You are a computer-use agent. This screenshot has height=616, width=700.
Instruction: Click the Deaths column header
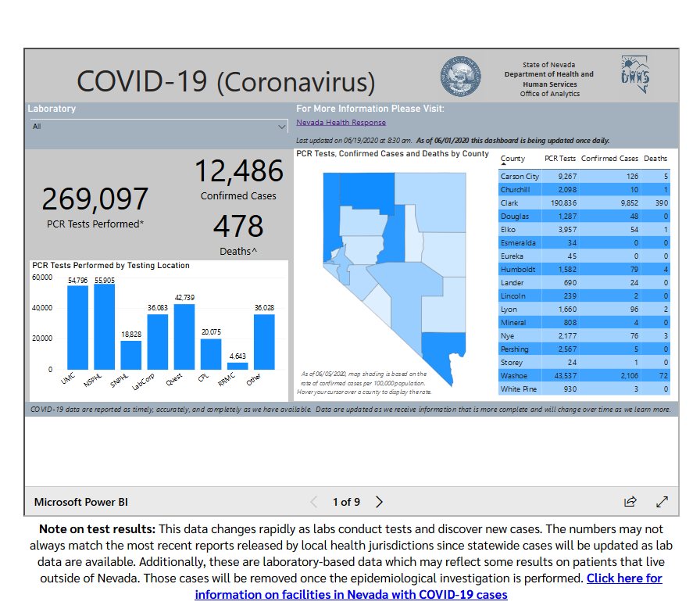pyautogui.click(x=655, y=159)
